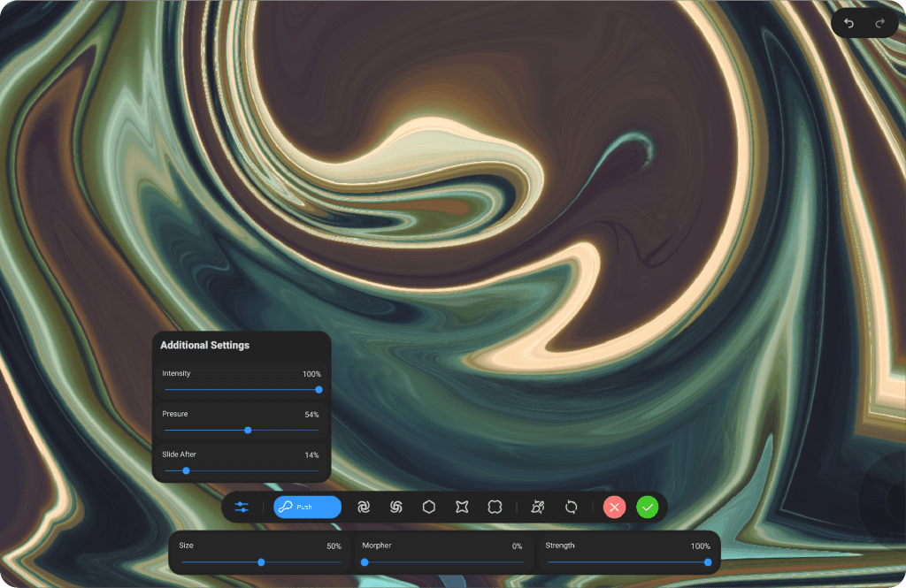Cancel liquify with the red X button
This screenshot has height=588, width=906.
click(x=615, y=507)
